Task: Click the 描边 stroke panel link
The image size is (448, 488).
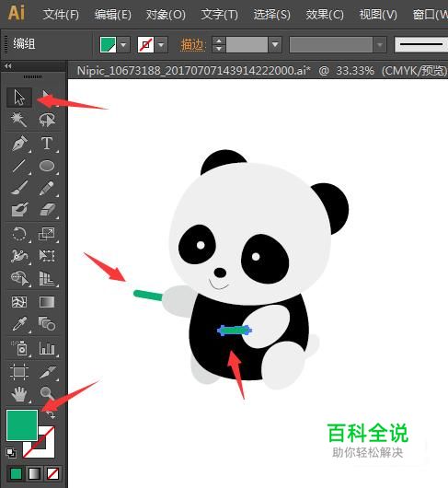Action: pyautogui.click(x=193, y=45)
